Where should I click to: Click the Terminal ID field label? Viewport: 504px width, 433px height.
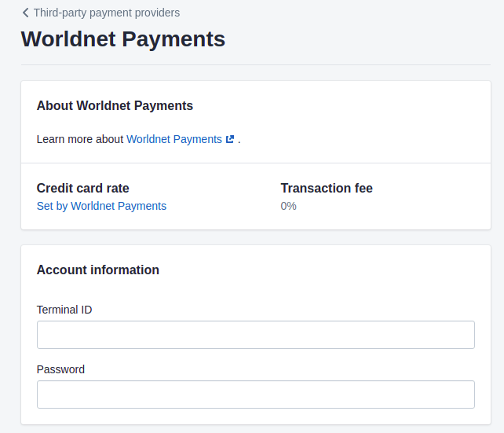pos(64,310)
